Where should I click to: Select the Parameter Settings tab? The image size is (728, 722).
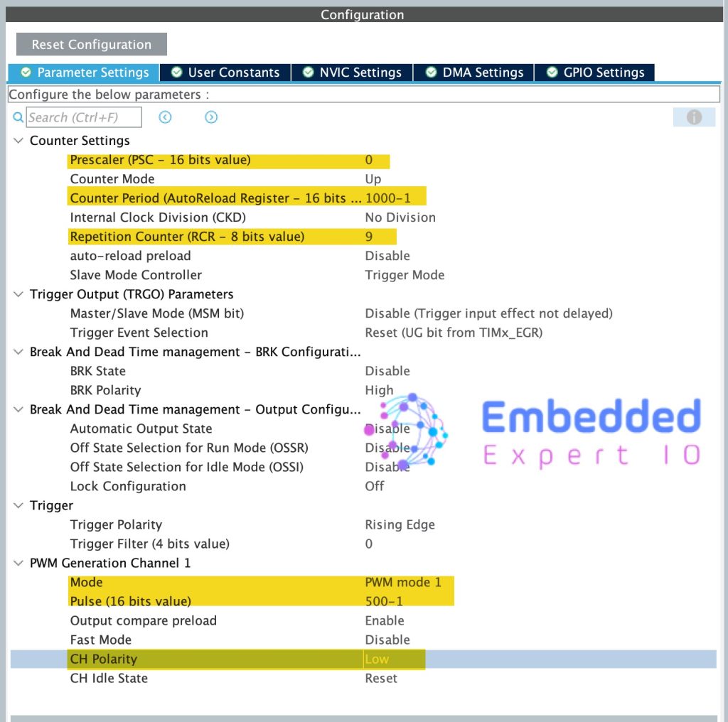(85, 72)
